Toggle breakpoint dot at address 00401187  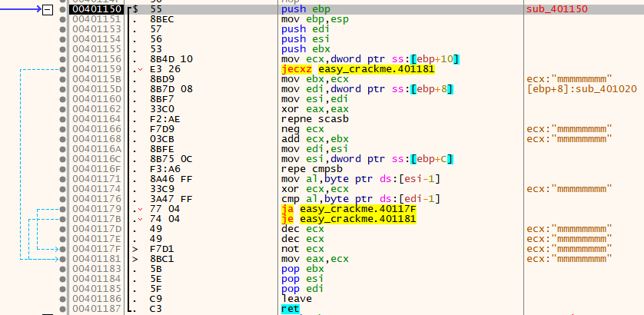click(62, 309)
